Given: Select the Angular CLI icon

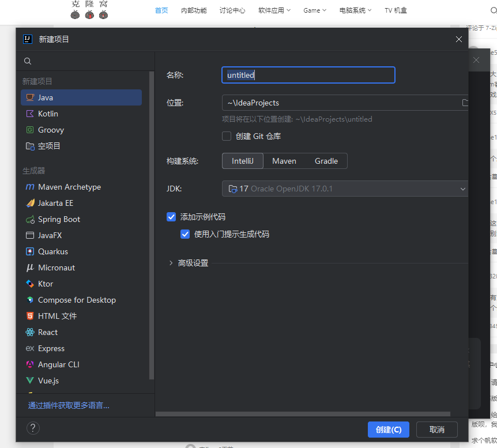Looking at the screenshot, I should click(30, 364).
